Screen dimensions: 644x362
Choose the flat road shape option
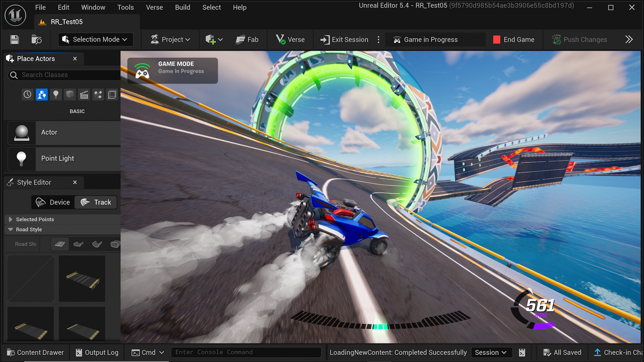(x=60, y=244)
